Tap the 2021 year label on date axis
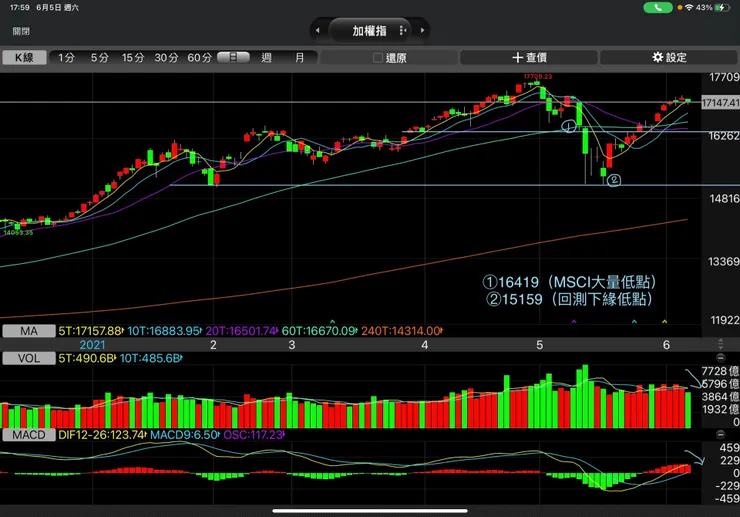The height and width of the screenshot is (517, 740). (x=92, y=345)
